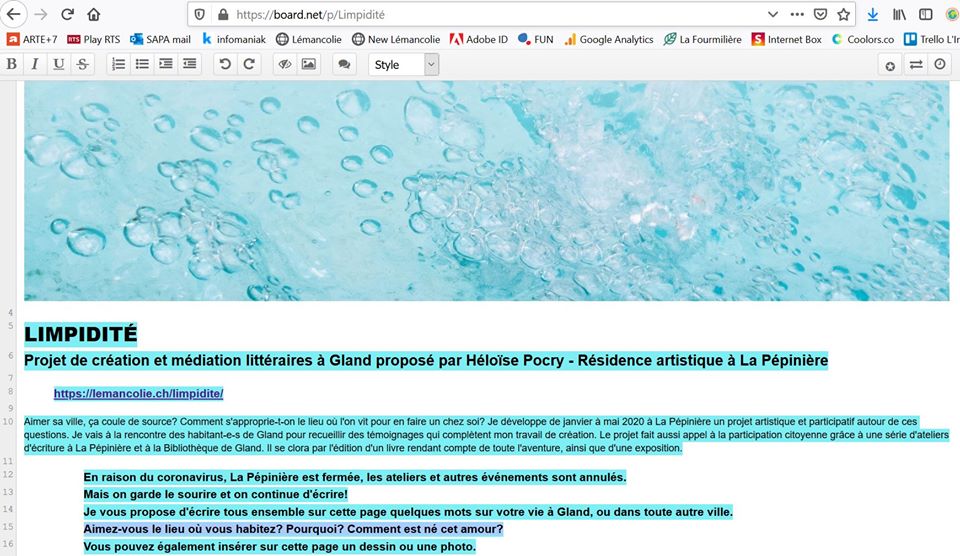Screen dimensions: 960x556
Task: Click the undo arrow in toolbar
Action: pyautogui.click(x=225, y=64)
